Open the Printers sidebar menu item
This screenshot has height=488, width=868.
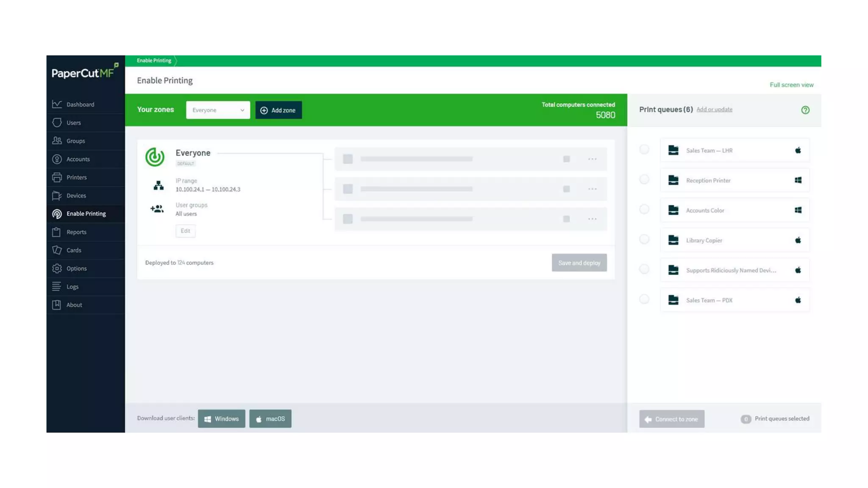click(76, 177)
